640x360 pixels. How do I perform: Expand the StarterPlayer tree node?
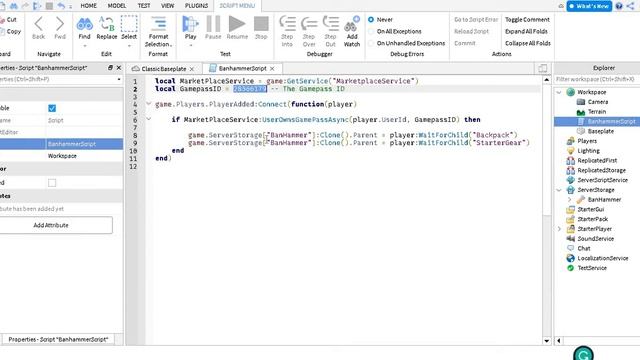pos(559,229)
